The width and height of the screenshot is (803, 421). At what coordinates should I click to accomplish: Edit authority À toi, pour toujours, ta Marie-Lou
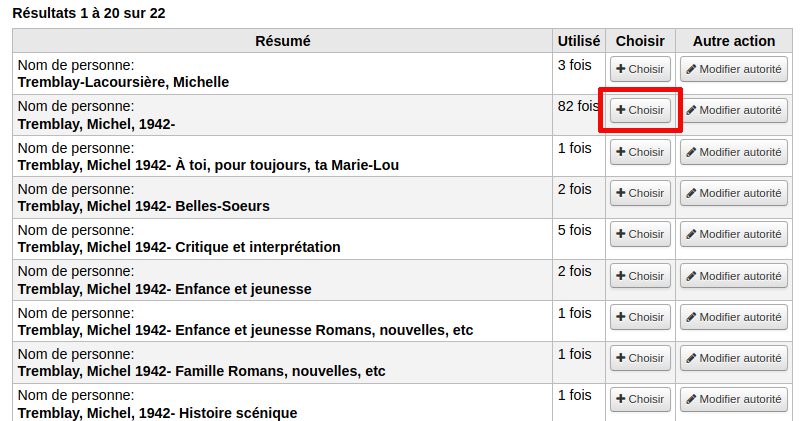734,152
